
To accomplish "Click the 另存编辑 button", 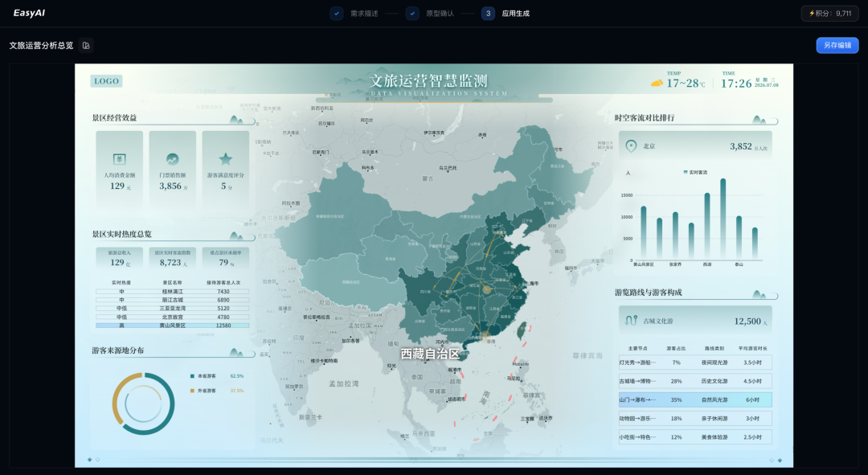I will [837, 45].
